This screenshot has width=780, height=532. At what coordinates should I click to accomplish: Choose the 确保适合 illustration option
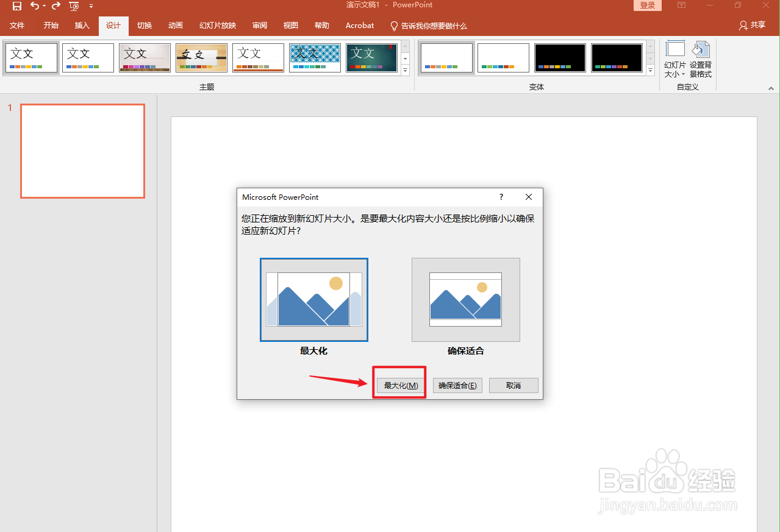466,300
